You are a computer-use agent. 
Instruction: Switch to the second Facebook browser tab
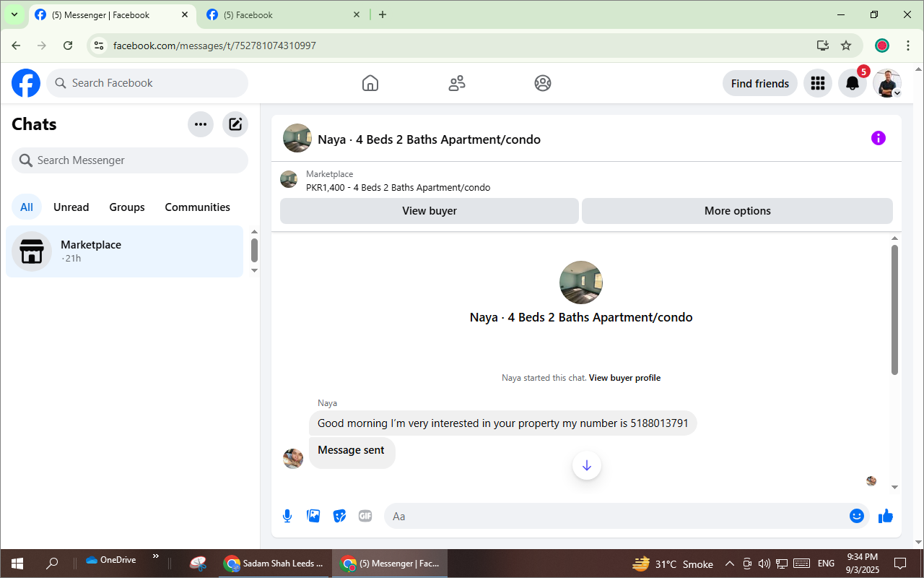(283, 15)
